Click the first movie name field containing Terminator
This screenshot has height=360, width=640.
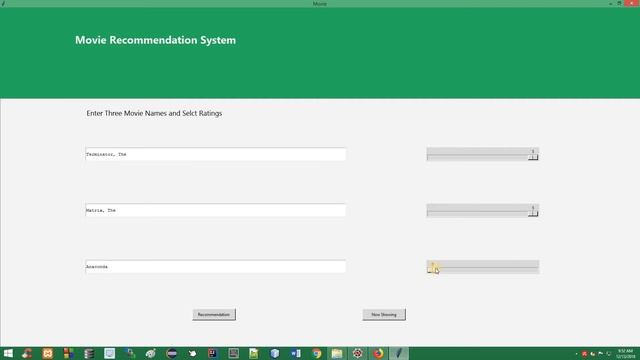[216, 154]
